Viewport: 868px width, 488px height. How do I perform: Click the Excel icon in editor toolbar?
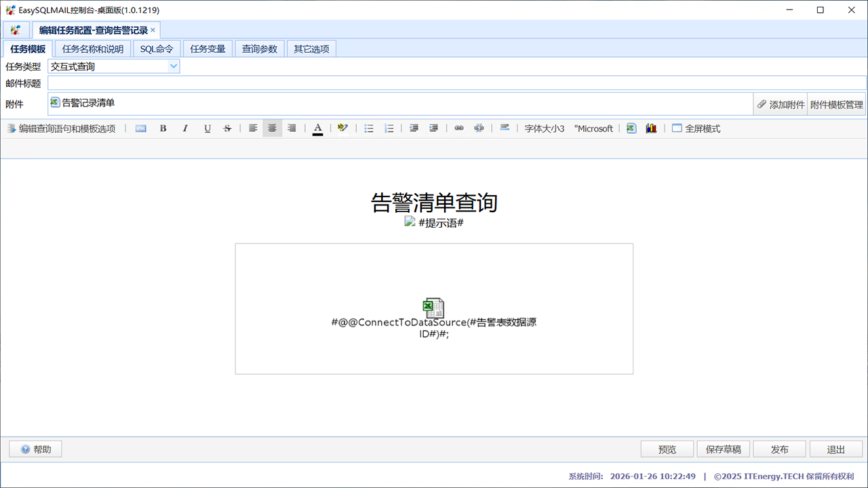[631, 128]
